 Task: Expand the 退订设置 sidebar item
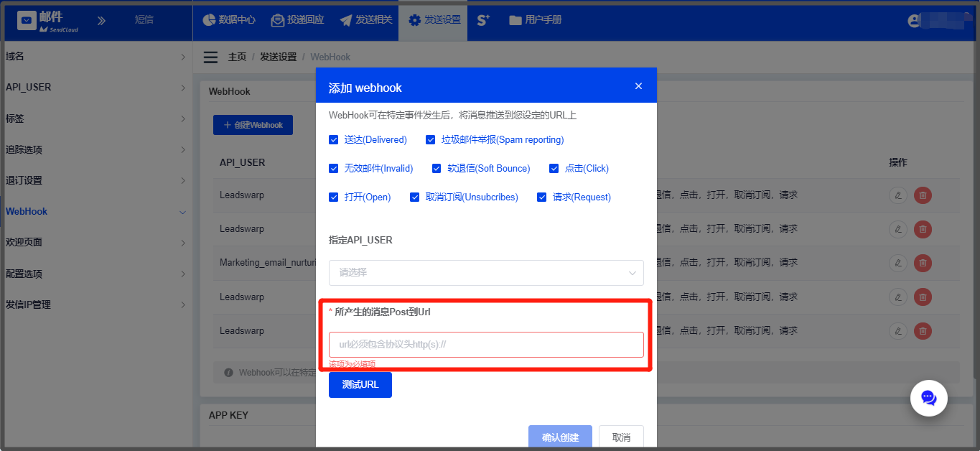(x=96, y=180)
